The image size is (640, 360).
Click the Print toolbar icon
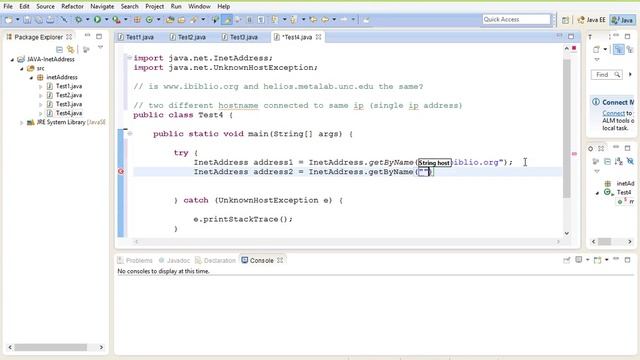click(50, 20)
